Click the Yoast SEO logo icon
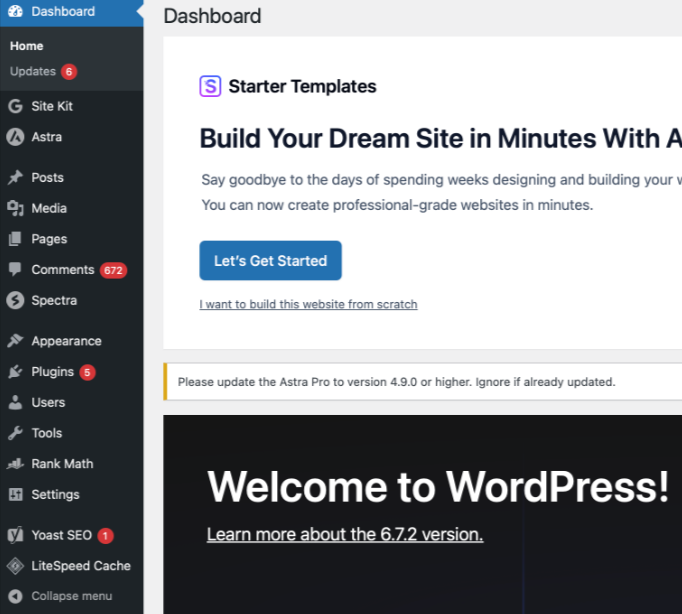The height and width of the screenshot is (614, 682). [15, 535]
